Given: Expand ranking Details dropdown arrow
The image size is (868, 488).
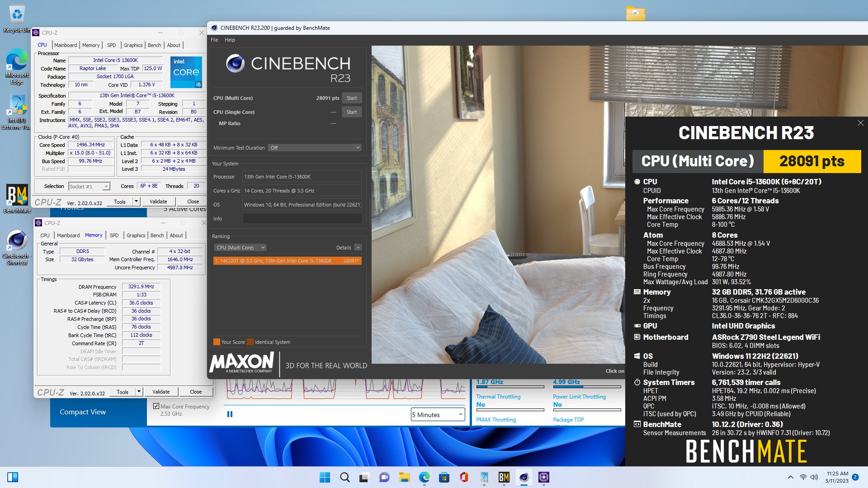Looking at the screenshot, I should tap(358, 248).
